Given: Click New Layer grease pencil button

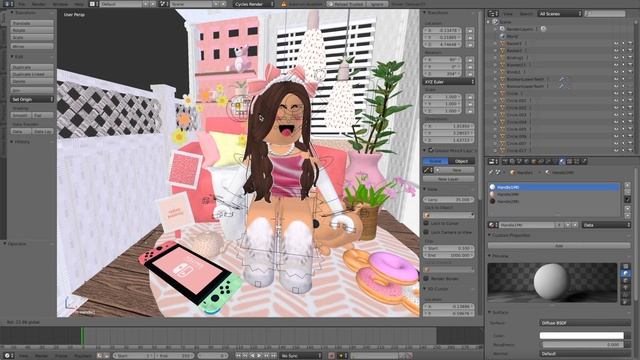Looking at the screenshot, I should (x=449, y=179).
